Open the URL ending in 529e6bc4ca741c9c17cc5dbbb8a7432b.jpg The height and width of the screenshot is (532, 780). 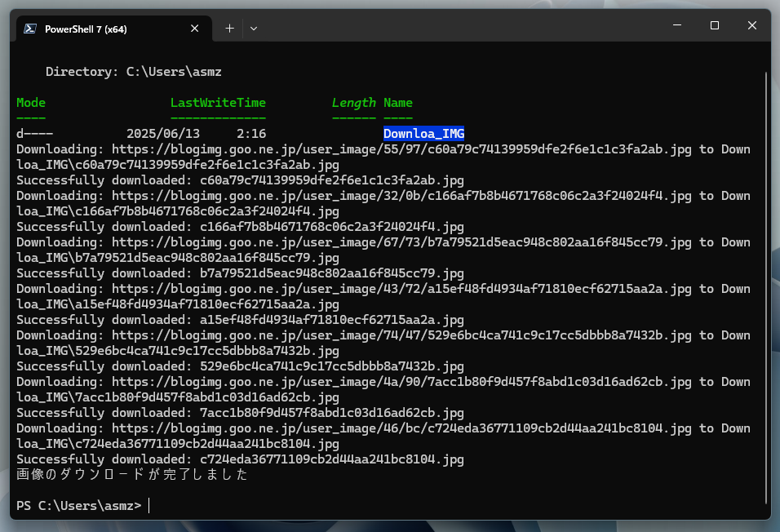(x=401, y=335)
